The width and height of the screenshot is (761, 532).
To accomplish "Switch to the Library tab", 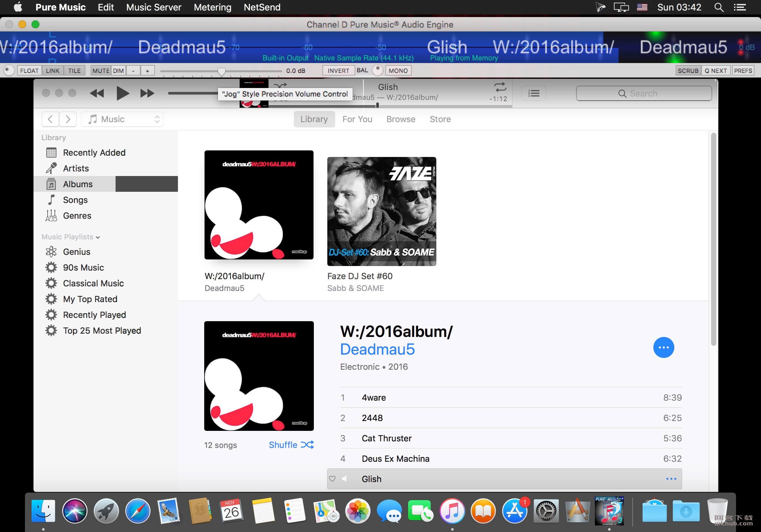I will [x=314, y=119].
